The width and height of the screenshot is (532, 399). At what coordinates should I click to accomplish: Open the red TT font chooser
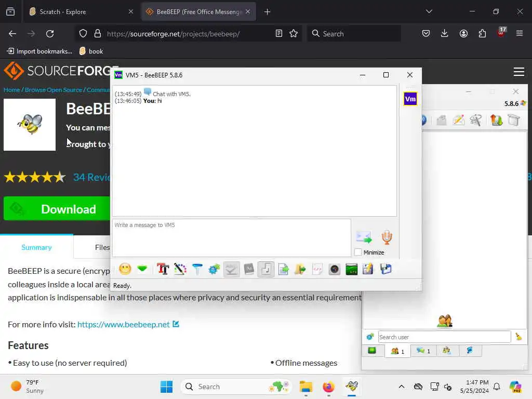pyautogui.click(x=163, y=269)
